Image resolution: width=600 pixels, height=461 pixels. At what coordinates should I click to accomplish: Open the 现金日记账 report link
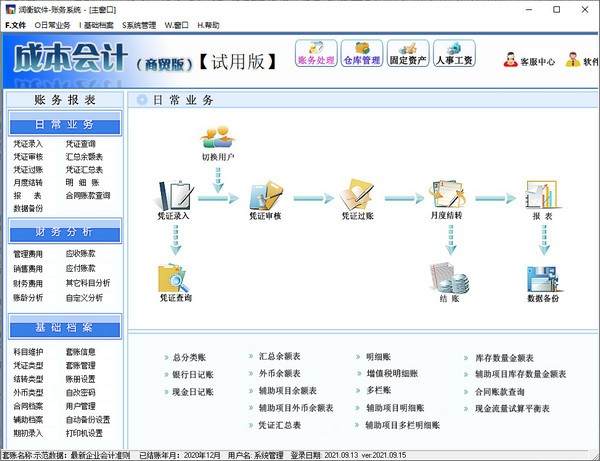[193, 392]
